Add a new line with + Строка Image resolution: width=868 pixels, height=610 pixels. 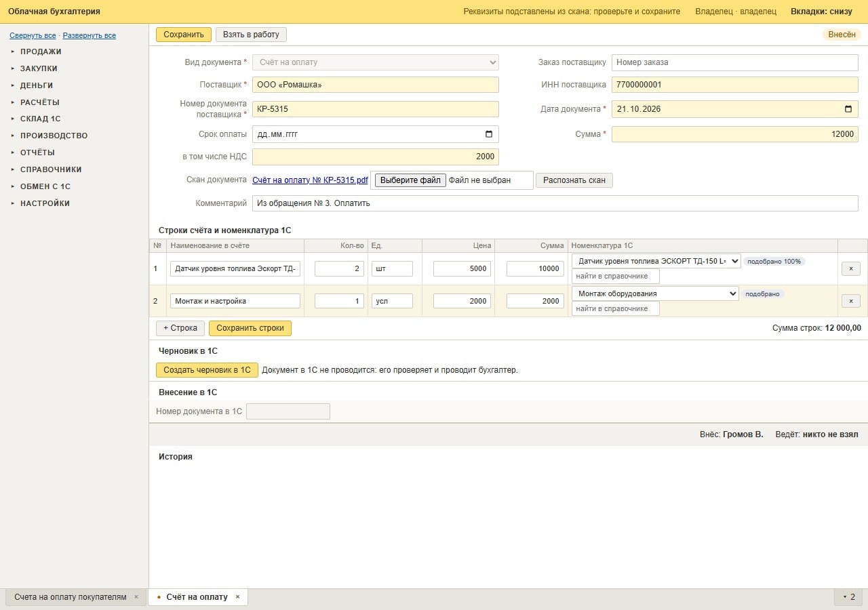coord(180,328)
